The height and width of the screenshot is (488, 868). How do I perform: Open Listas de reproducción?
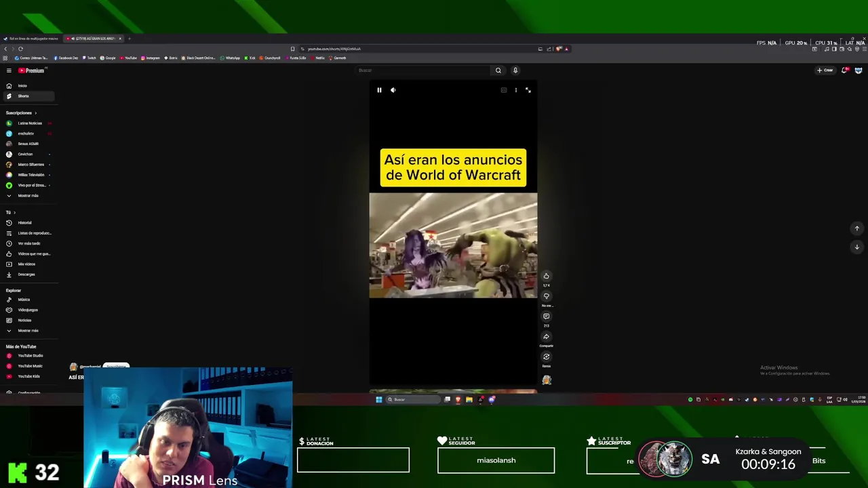pyautogui.click(x=27, y=233)
